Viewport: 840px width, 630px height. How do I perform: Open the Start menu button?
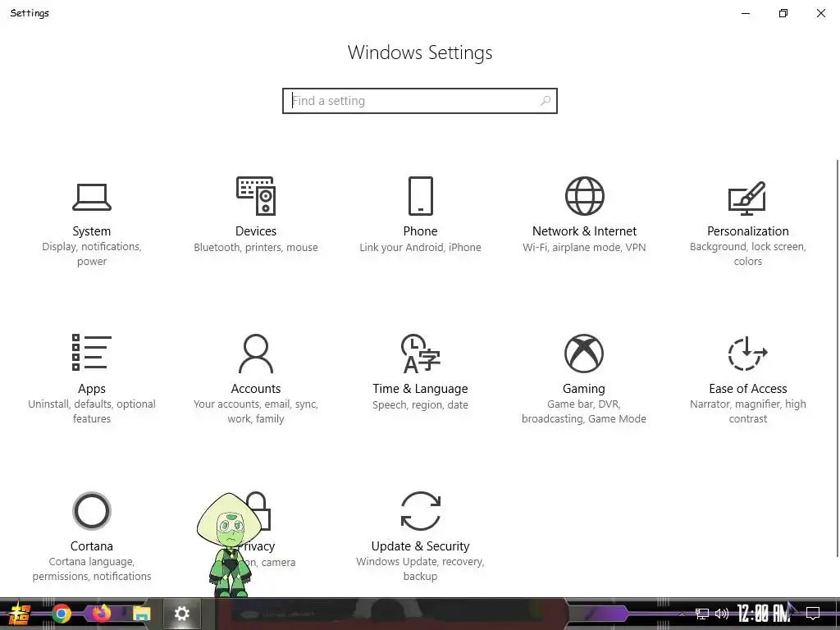tap(18, 614)
